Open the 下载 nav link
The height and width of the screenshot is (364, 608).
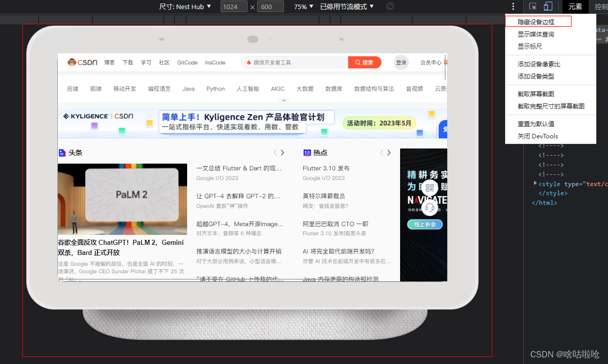(128, 62)
